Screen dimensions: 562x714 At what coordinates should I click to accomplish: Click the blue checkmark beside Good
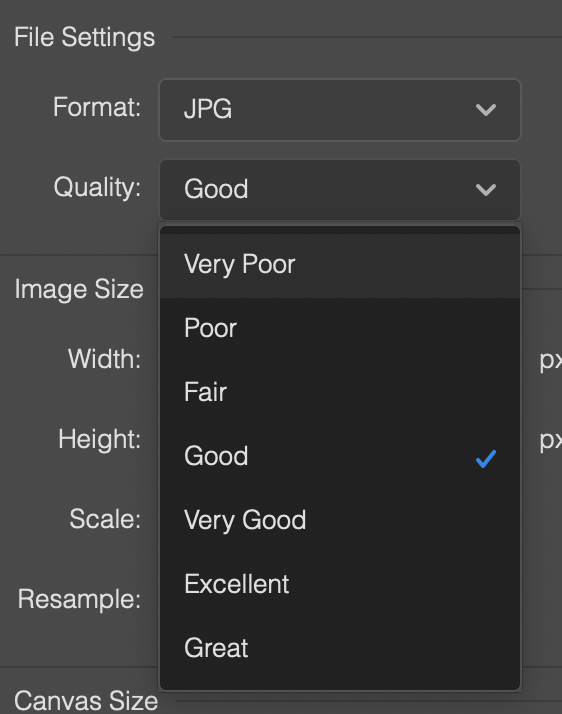point(485,459)
